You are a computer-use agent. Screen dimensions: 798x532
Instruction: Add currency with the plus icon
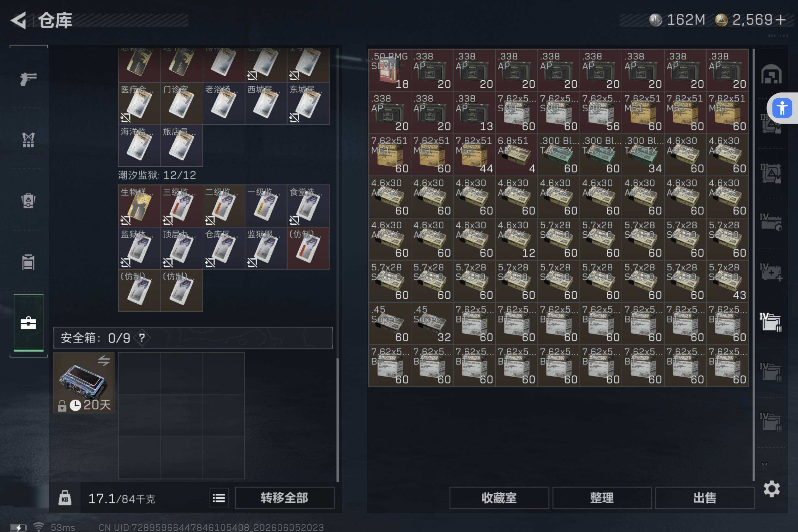pos(780,20)
